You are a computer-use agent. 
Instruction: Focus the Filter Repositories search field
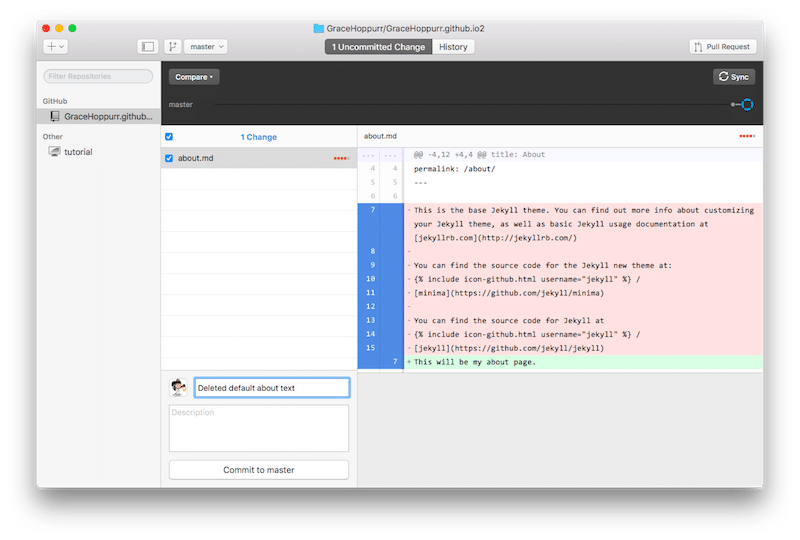(x=98, y=76)
